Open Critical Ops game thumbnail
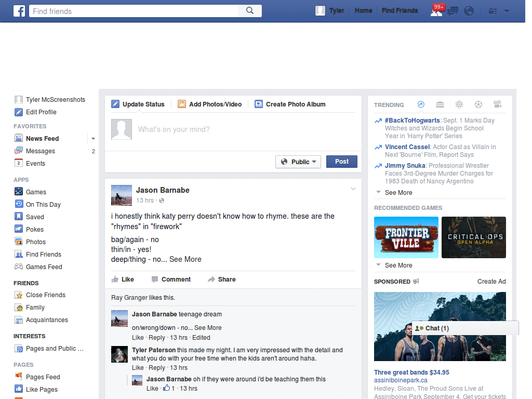532x399 pixels. pyautogui.click(x=474, y=237)
